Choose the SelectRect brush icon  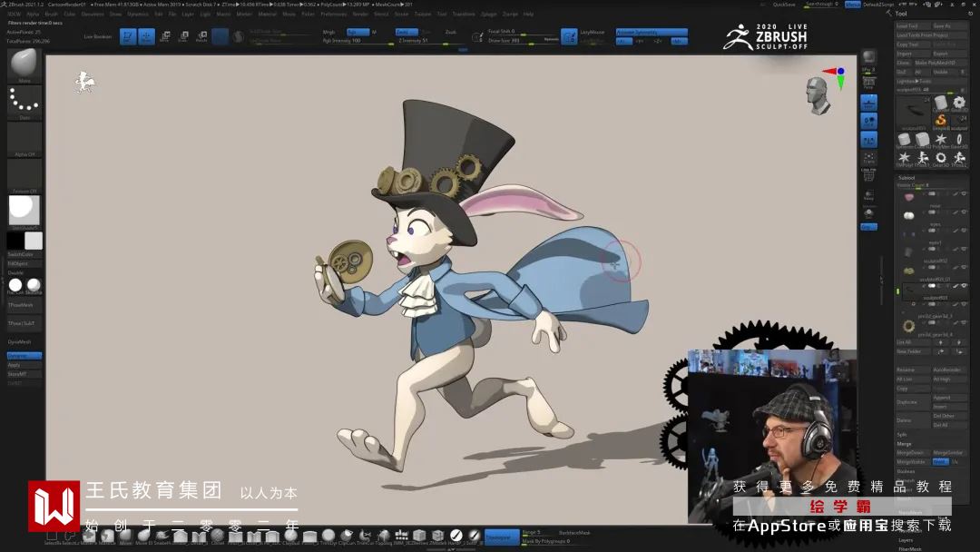(x=52, y=535)
